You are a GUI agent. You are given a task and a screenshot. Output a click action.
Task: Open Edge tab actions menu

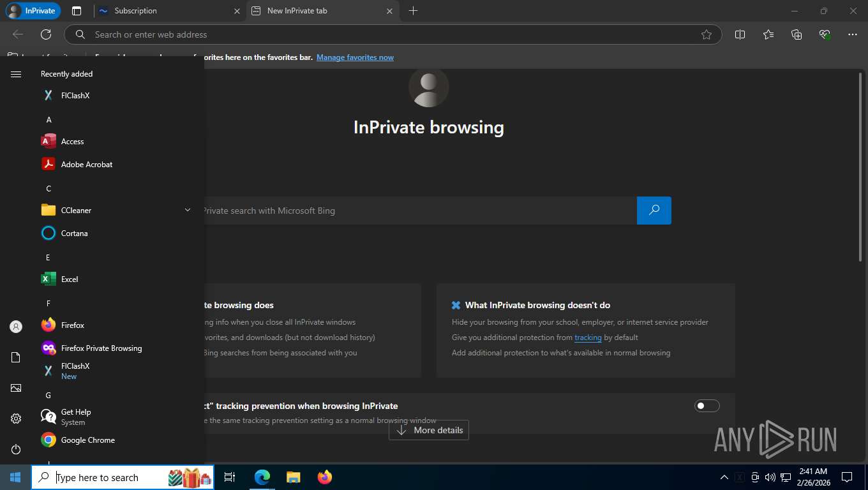point(77,11)
